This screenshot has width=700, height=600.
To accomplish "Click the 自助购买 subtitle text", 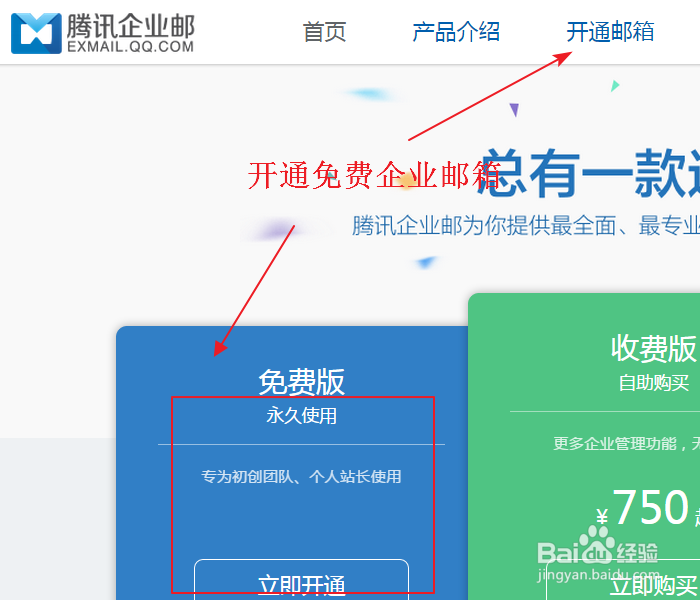I will tap(654, 383).
